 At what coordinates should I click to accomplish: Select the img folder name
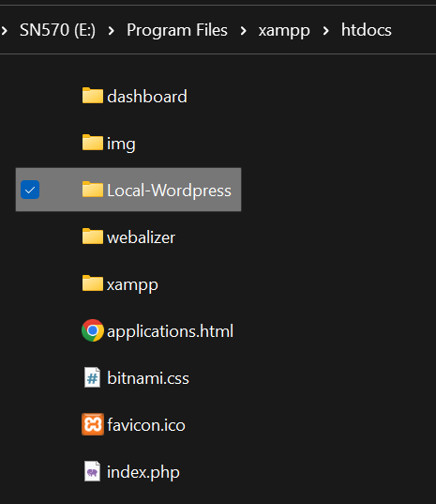121,144
